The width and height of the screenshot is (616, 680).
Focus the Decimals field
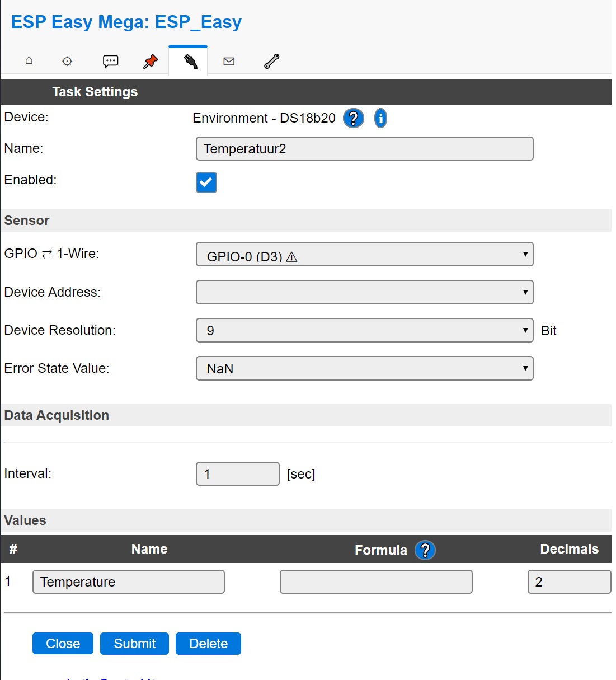(x=569, y=581)
